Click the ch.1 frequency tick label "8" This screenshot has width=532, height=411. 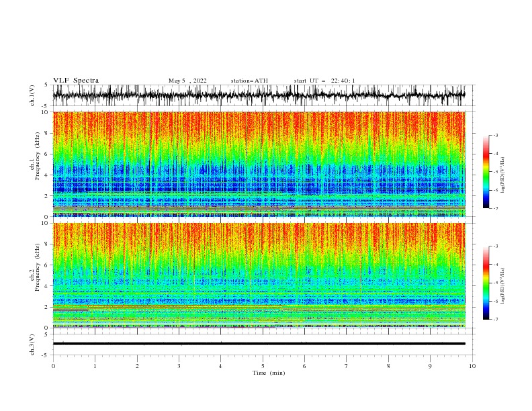coord(46,133)
